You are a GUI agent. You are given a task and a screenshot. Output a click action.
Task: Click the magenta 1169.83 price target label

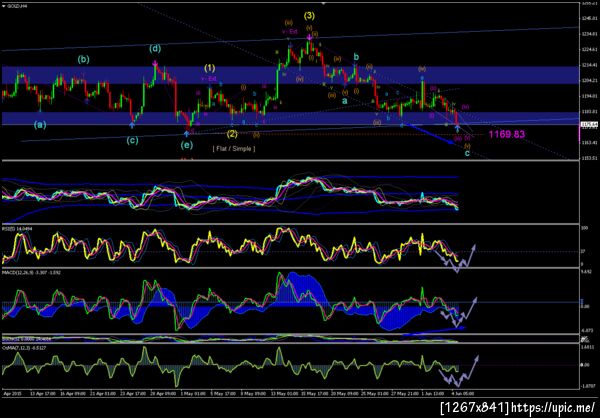507,134
